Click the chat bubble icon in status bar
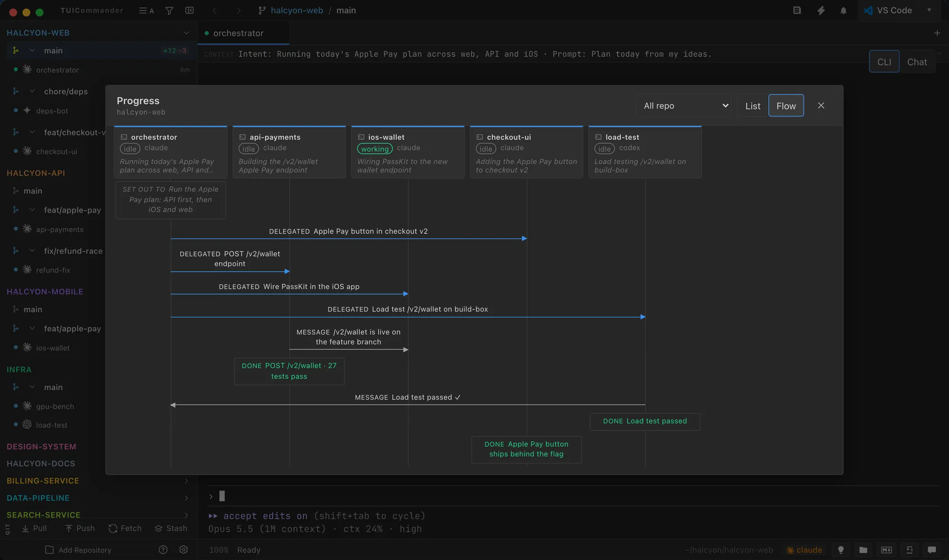The height and width of the screenshot is (560, 949). 932,550
